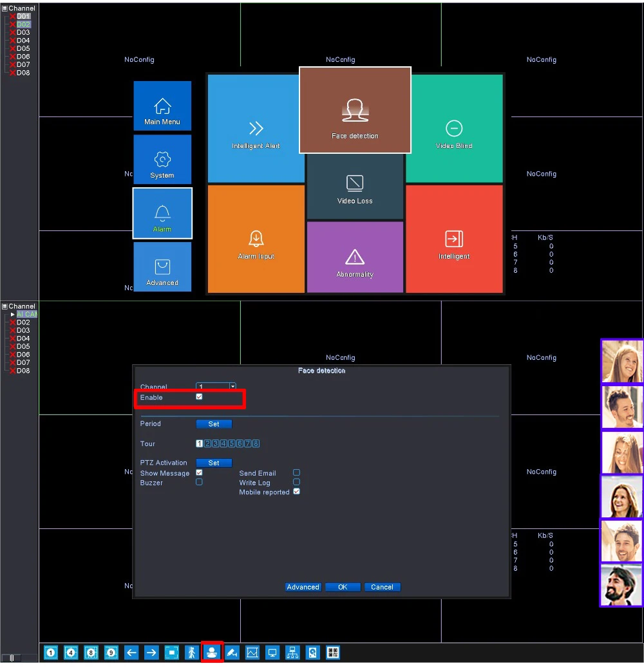The width and height of the screenshot is (644, 668).
Task: Switch to 4-channel split view
Action: (71, 653)
